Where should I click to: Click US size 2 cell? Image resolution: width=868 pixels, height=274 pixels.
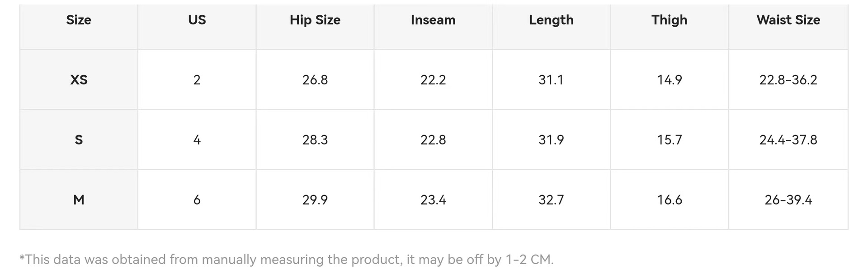tap(197, 80)
